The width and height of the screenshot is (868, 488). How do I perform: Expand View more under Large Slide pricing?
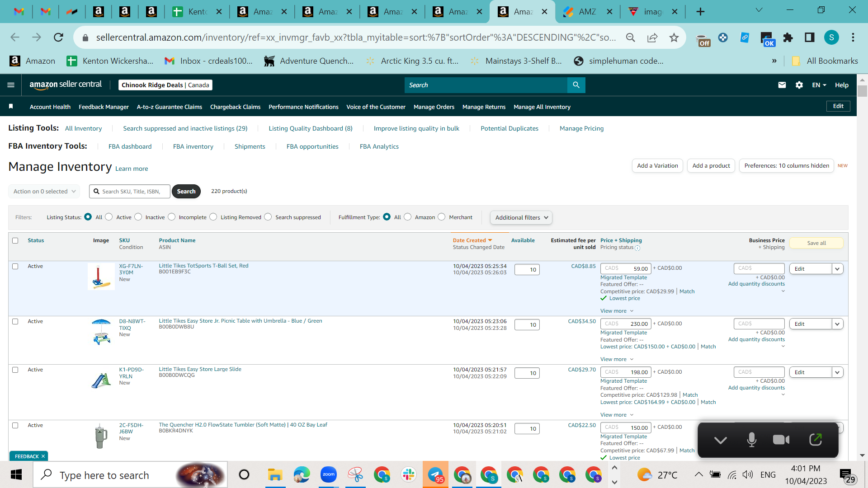coord(617,415)
